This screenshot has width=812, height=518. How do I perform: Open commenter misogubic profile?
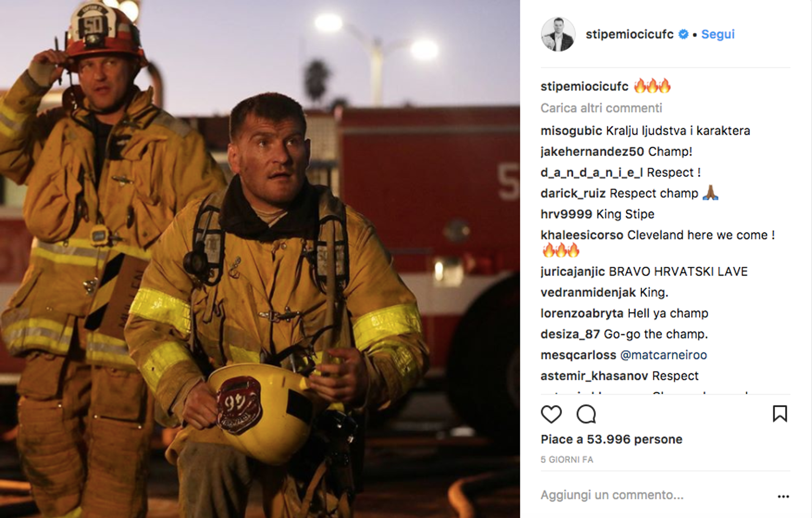click(571, 131)
